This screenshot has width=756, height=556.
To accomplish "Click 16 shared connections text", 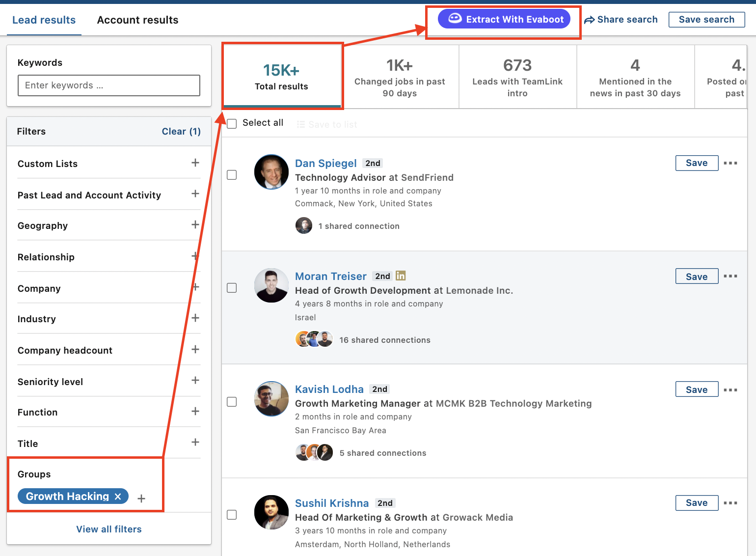I will tap(385, 340).
